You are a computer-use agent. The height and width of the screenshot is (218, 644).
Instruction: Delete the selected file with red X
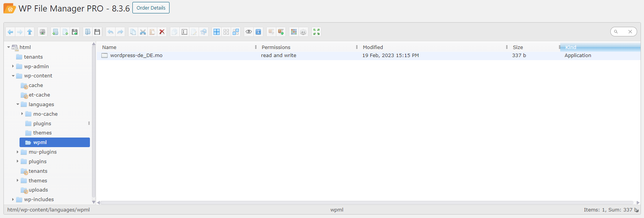click(x=162, y=32)
